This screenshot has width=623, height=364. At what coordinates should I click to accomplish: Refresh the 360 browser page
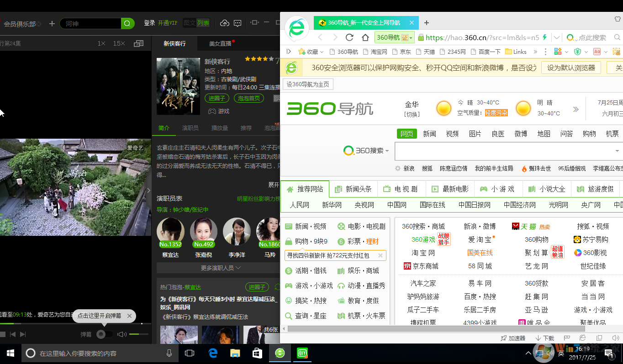pos(349,37)
